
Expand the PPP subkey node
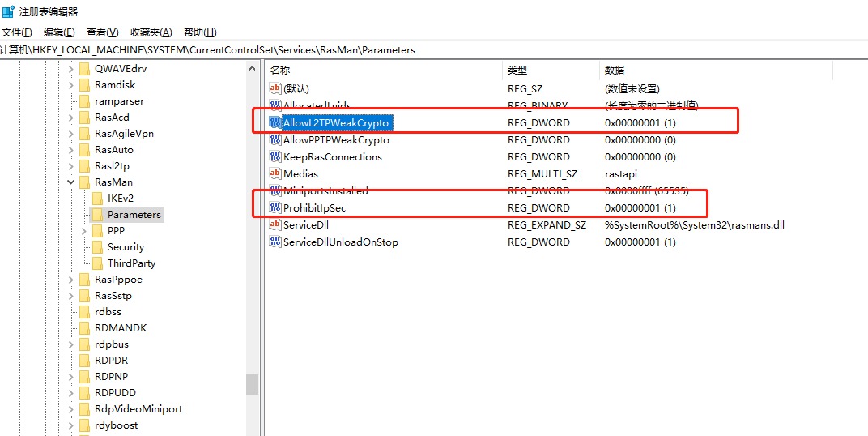point(84,231)
